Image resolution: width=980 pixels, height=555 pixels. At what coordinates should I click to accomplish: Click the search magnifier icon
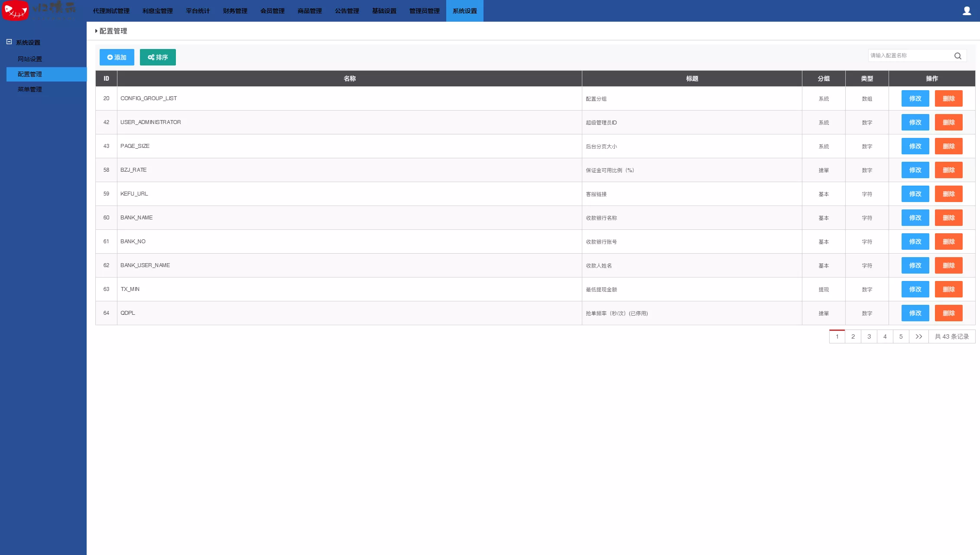point(957,56)
